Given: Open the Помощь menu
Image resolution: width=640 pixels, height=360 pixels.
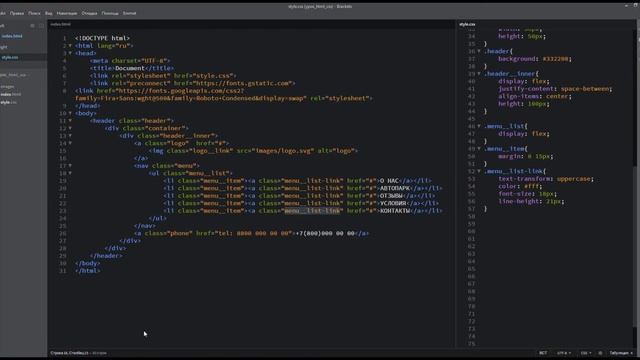Looking at the screenshot, I should point(110,13).
